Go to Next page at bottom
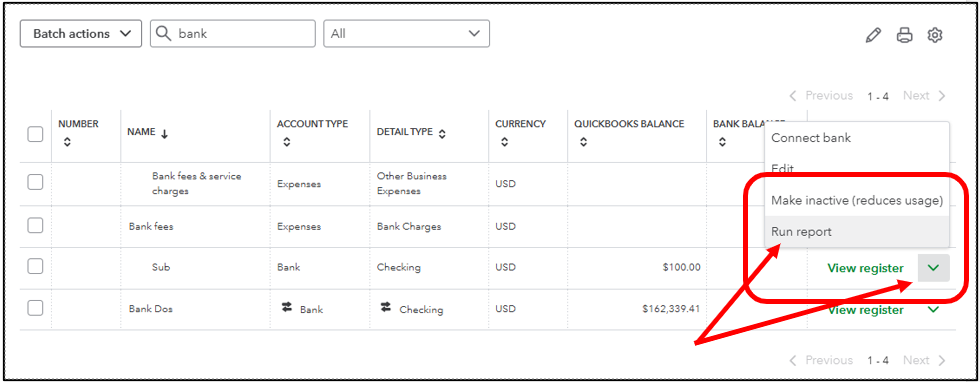 (924, 360)
